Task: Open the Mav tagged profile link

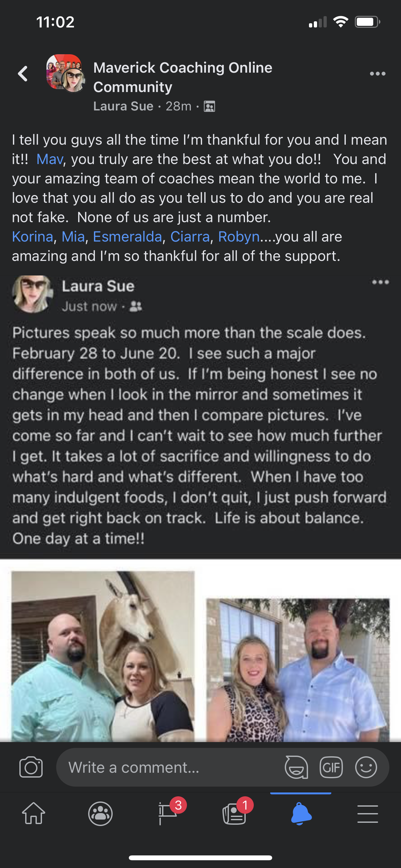Action: pyautogui.click(x=49, y=159)
